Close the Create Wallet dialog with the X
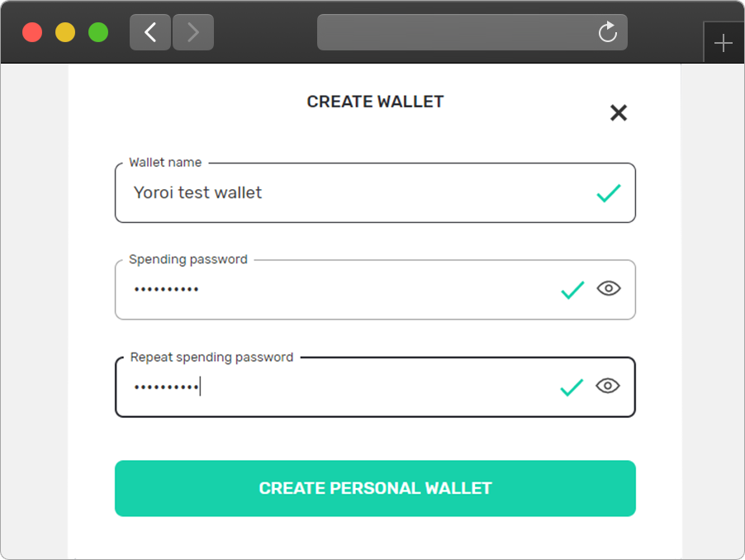This screenshot has height=560, width=745. coord(619,112)
